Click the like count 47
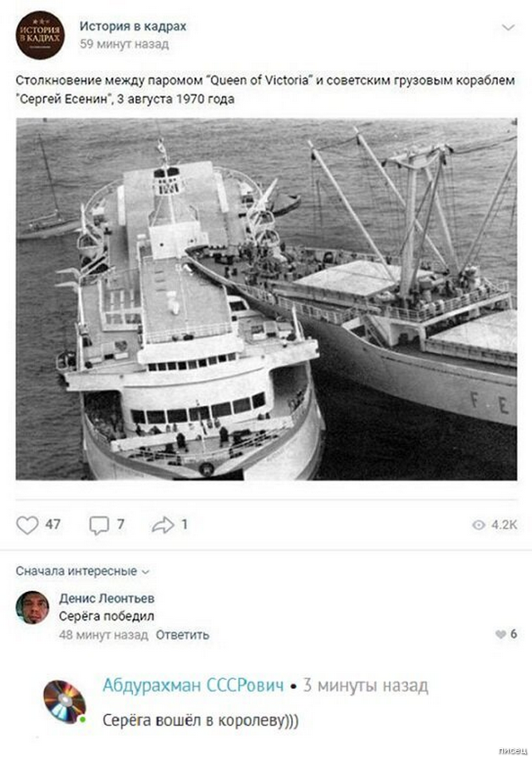The width and height of the screenshot is (532, 759). 52,525
